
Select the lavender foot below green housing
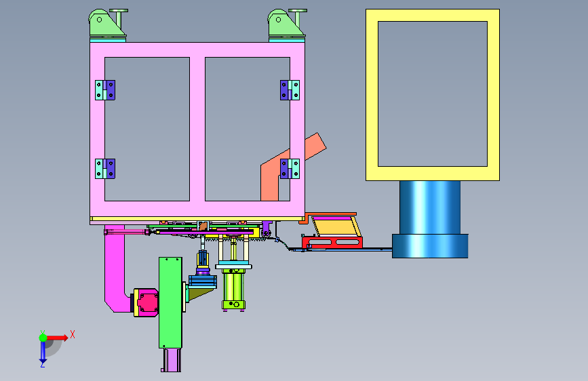click(172, 361)
